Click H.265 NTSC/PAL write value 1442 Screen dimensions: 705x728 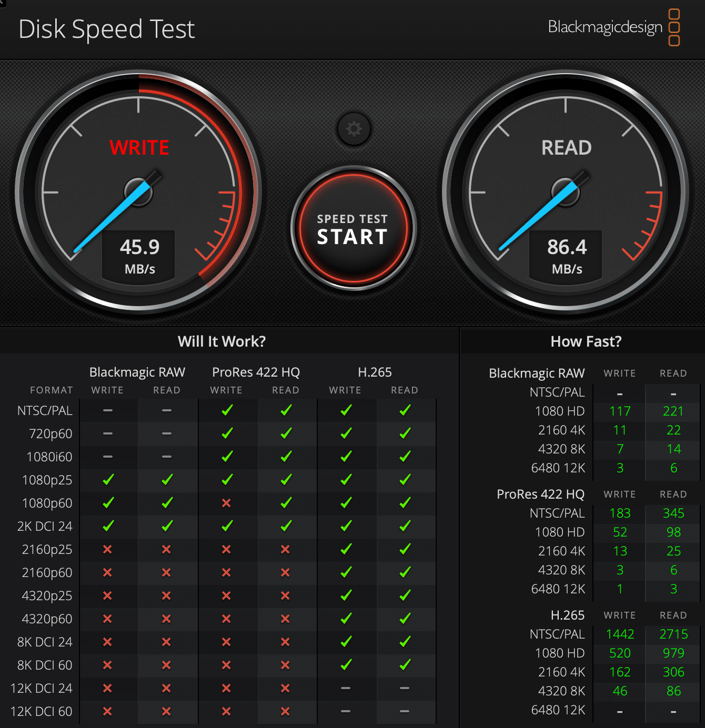(620, 634)
